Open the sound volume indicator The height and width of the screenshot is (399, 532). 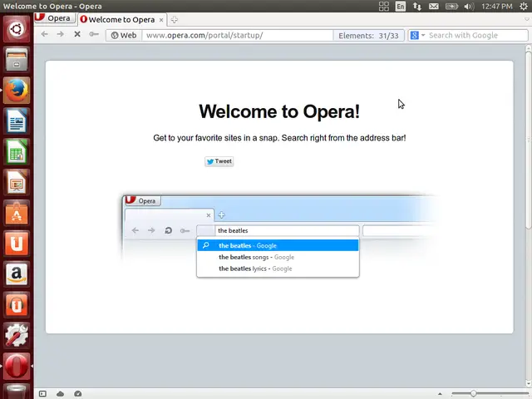click(469, 6)
